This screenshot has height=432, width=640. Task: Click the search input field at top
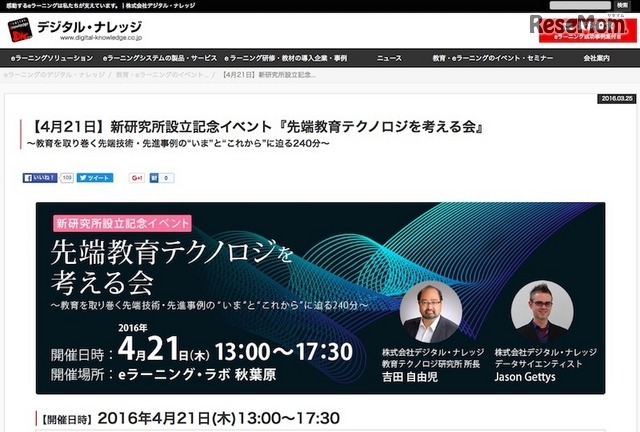pos(580,5)
